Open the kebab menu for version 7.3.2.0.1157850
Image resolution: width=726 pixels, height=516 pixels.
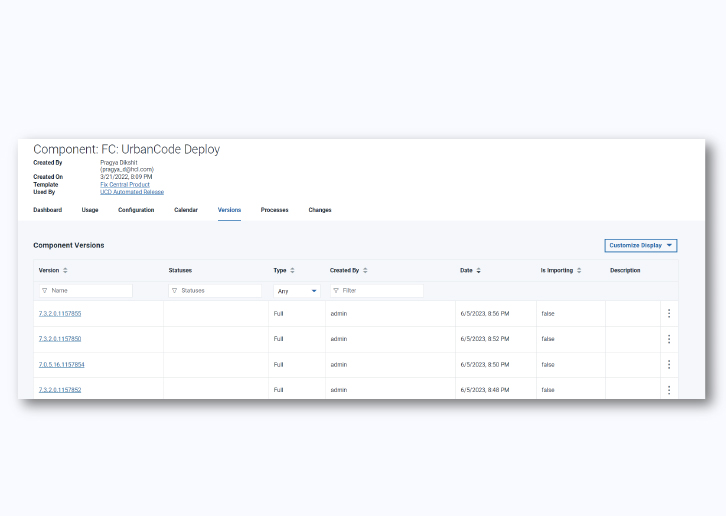coord(668,339)
